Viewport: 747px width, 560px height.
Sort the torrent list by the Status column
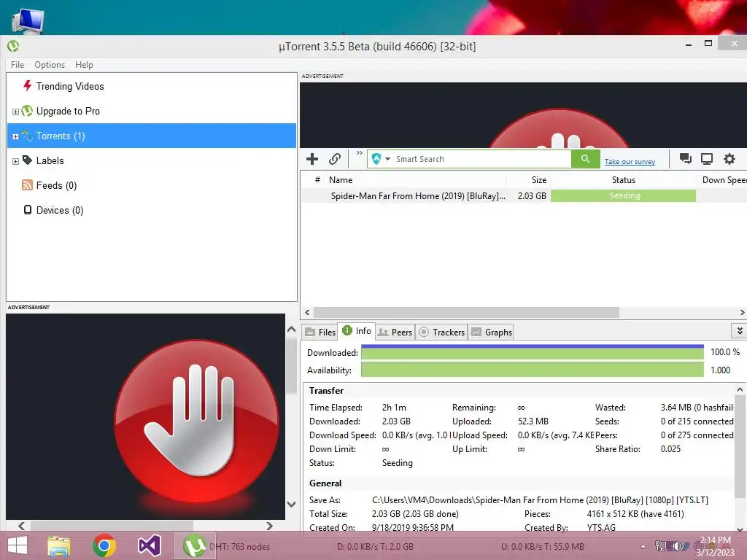pyautogui.click(x=623, y=180)
